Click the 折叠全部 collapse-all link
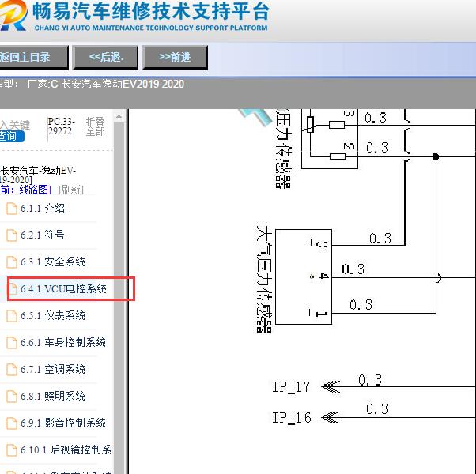476x474 pixels. pyautogui.click(x=95, y=126)
